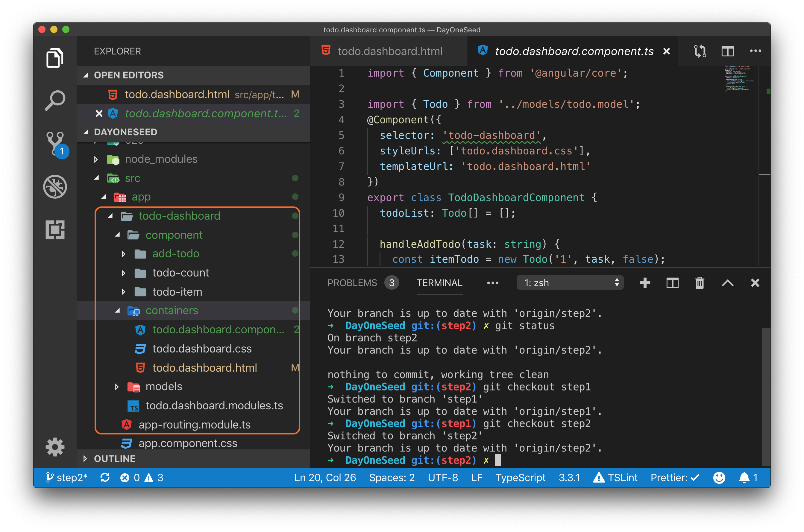Switch to the todo.dashboard.html editor tab
Image resolution: width=804 pixels, height=532 pixels.
[389, 51]
